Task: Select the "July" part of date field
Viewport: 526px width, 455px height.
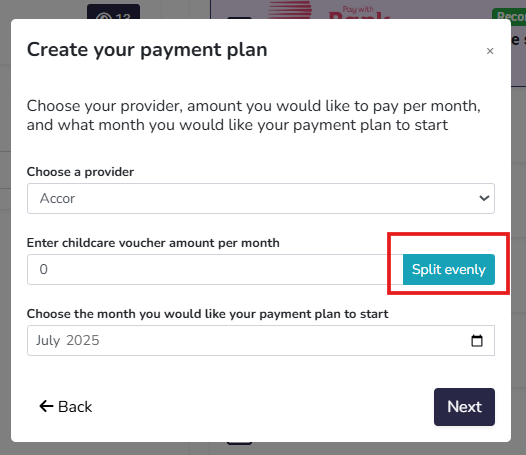Action: coord(48,341)
